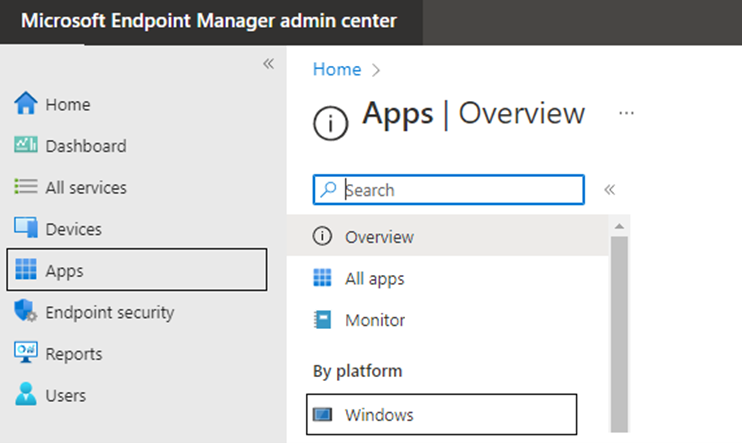
Task: Click the Apps | Overview page title
Action: tap(473, 114)
